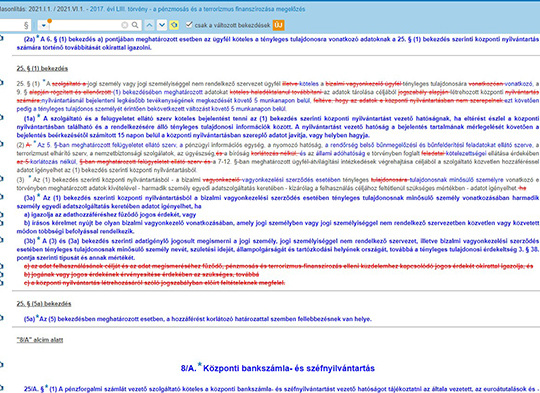
Task: Click text 'a) igazolja az adathozzáféréshez fűződő jogos érdekét, vagy'
Action: (110, 215)
